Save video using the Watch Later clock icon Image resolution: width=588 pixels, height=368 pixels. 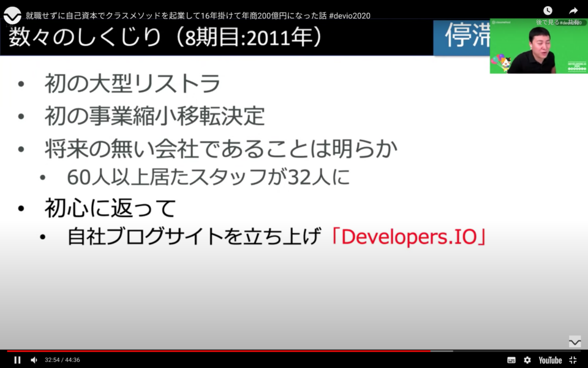coord(547,10)
